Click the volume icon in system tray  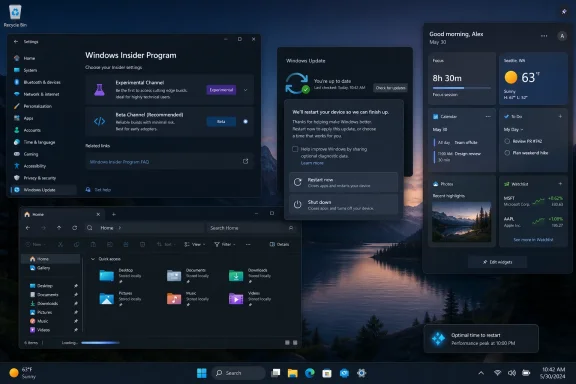(x=512, y=373)
